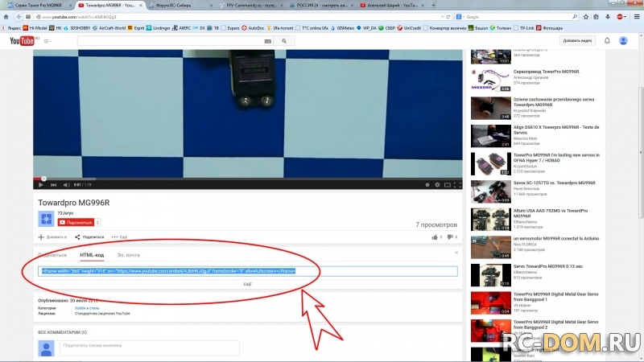644x362 pixels.
Task: Seek using the video progress bar
Action: 248,179
